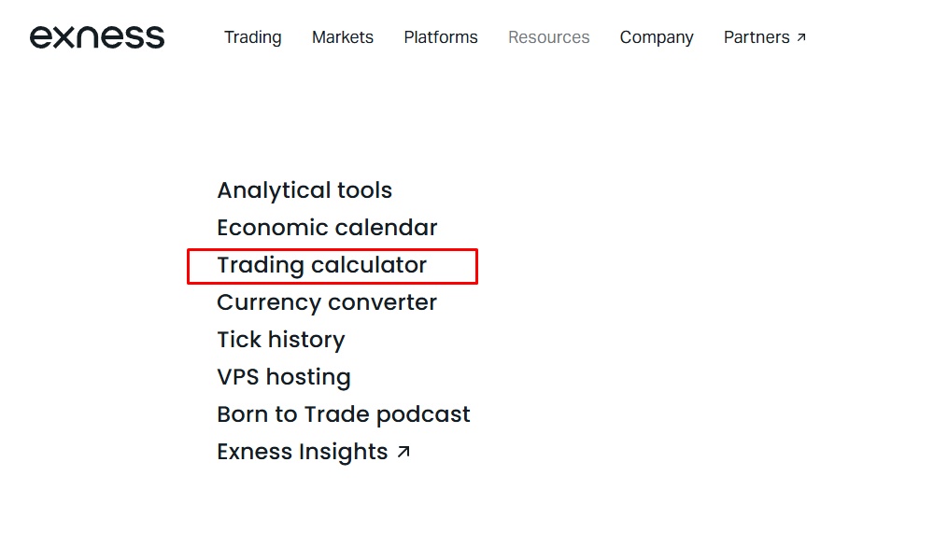Choose Currency converter
Image resolution: width=934 pixels, height=560 pixels.
pos(327,302)
